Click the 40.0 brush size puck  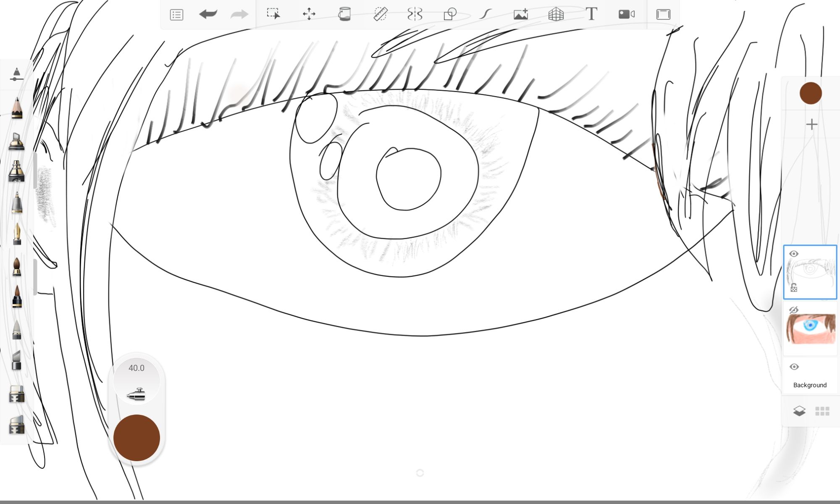pyautogui.click(x=136, y=381)
